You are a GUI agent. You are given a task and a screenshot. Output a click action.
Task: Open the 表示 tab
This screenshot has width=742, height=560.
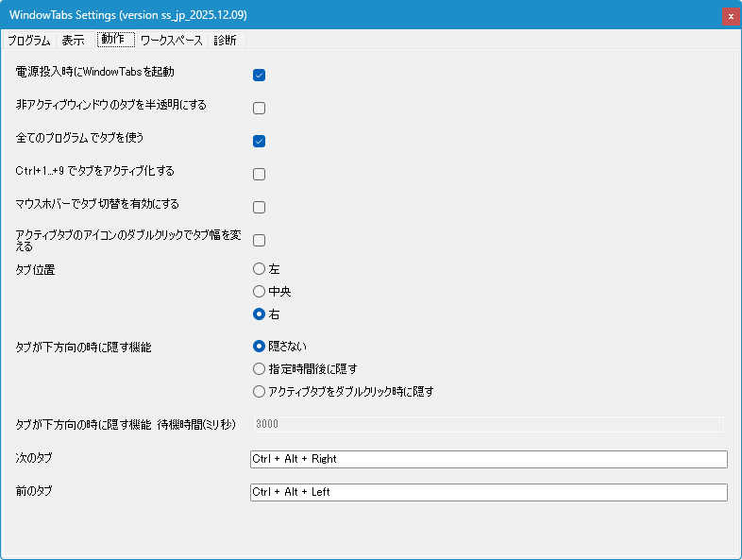pyautogui.click(x=73, y=41)
